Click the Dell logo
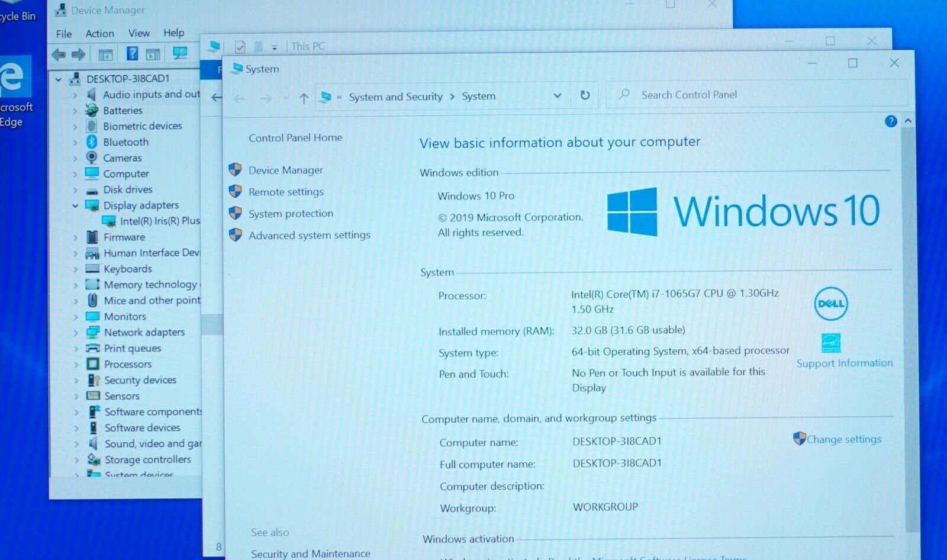Image resolution: width=947 pixels, height=560 pixels. [x=830, y=304]
